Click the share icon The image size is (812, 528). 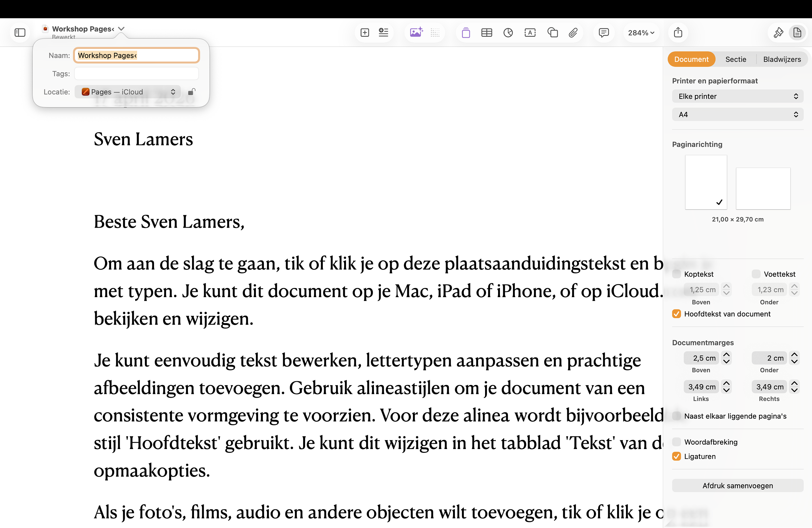tap(678, 33)
